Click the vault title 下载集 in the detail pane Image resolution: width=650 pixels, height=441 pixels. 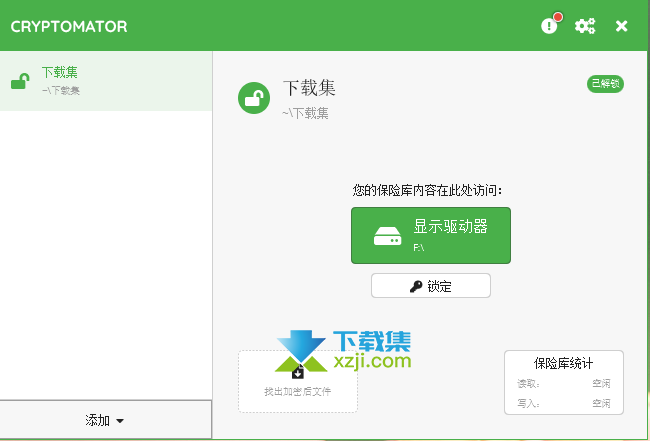pos(309,88)
